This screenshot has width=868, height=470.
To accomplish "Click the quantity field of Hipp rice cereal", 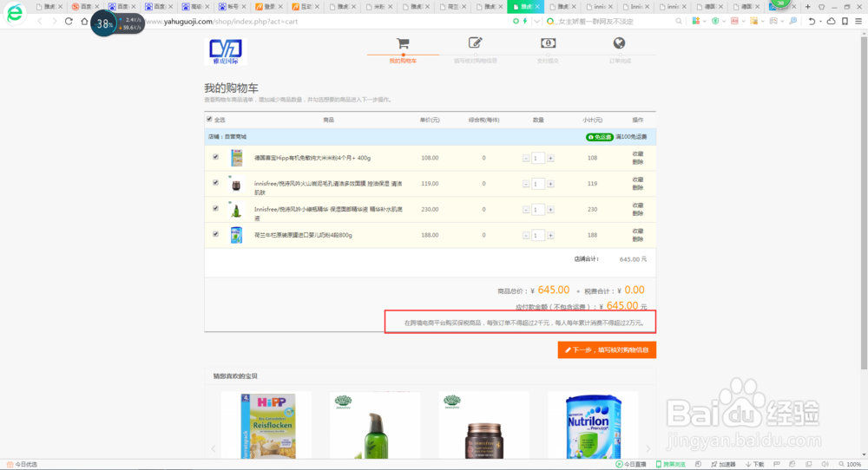I will click(x=538, y=158).
